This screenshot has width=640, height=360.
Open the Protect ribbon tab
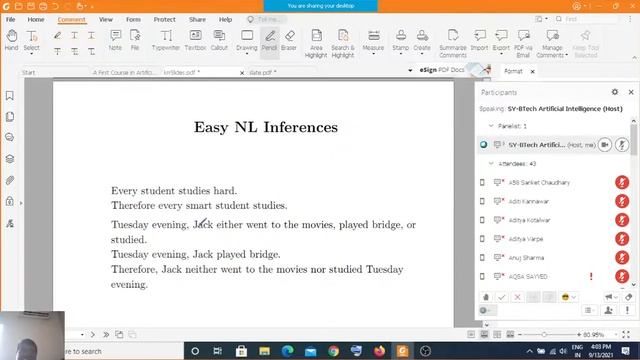coord(164,19)
